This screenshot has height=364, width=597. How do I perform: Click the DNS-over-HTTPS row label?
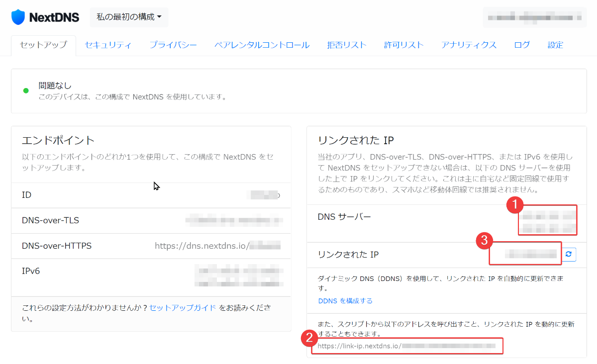click(x=57, y=246)
